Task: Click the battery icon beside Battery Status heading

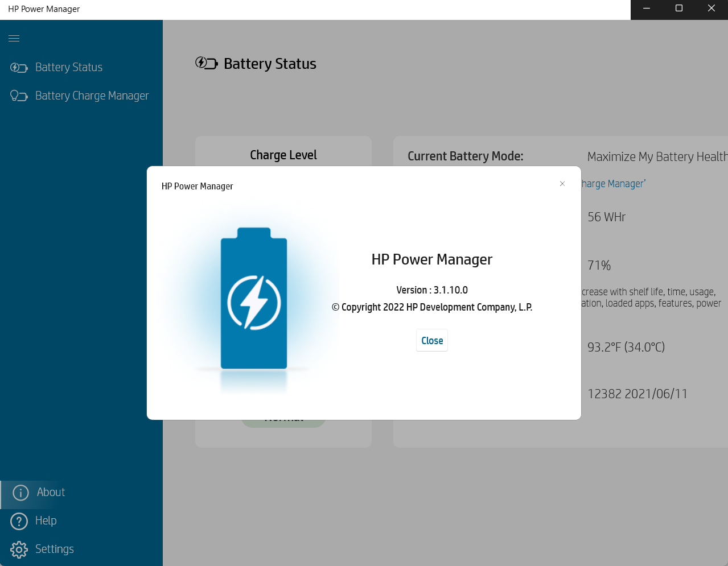Action: pos(206,63)
